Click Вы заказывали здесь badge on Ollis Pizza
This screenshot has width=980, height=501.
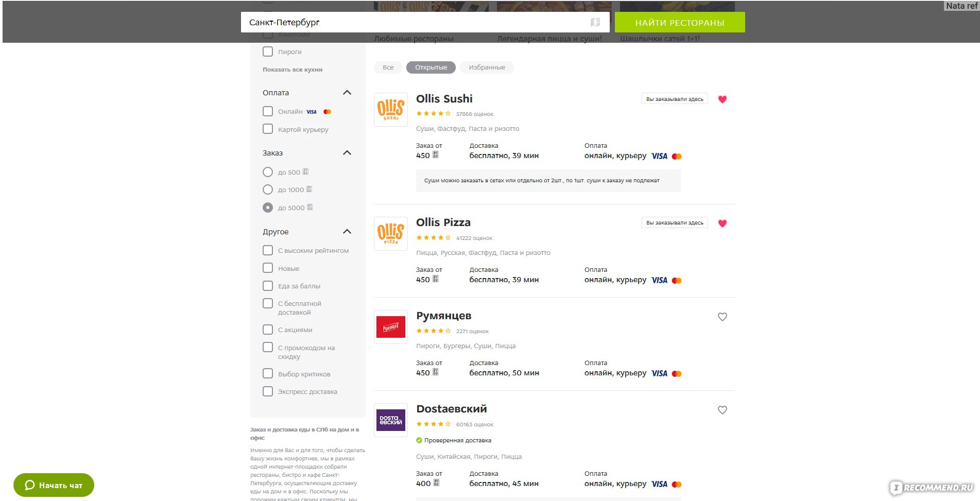pos(675,222)
